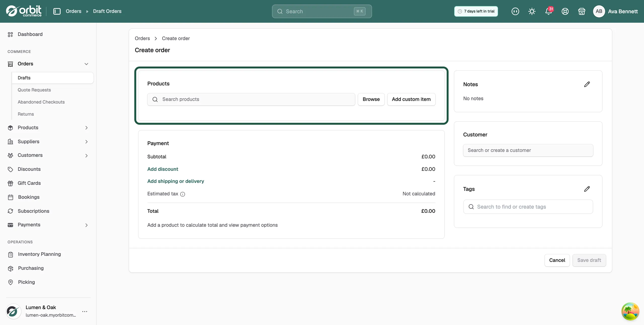Click the Inventory Planning clipboard icon
This screenshot has width=644, height=325.
click(11, 254)
